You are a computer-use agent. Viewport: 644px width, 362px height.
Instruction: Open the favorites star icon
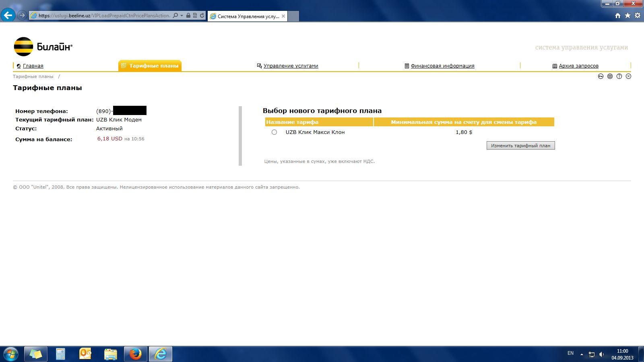[x=627, y=16]
